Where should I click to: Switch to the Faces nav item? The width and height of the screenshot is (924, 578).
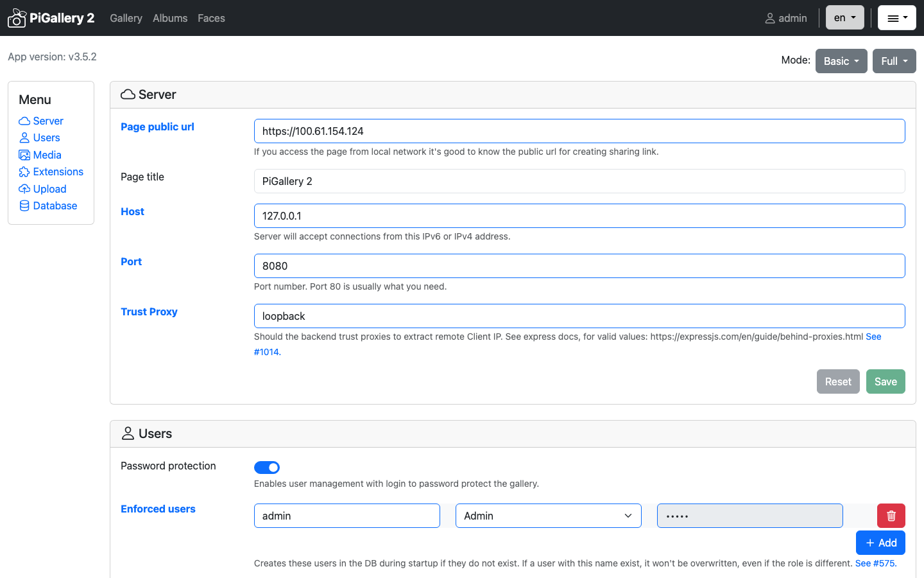pyautogui.click(x=211, y=18)
